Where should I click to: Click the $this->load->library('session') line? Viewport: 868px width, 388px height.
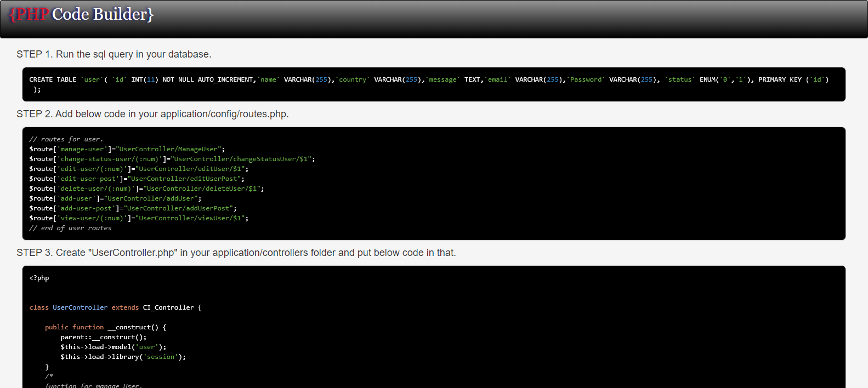point(123,357)
